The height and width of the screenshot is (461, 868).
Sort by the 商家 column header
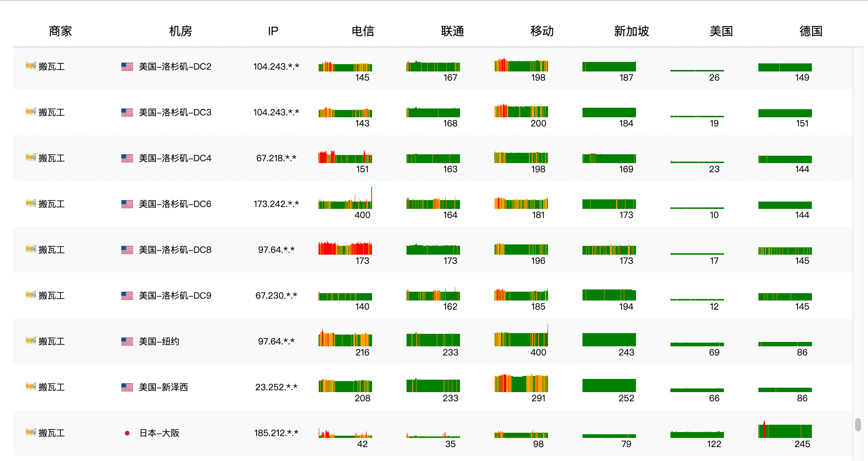pyautogui.click(x=60, y=31)
